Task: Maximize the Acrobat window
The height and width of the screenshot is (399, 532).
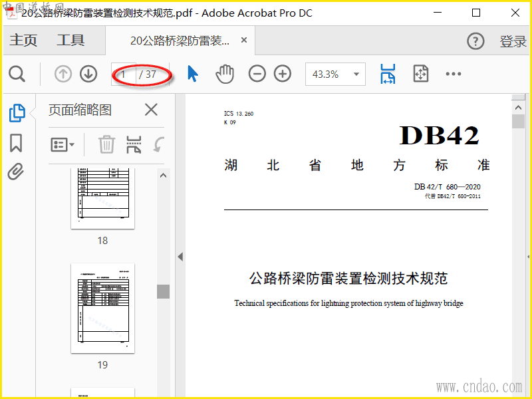Action: [x=476, y=13]
